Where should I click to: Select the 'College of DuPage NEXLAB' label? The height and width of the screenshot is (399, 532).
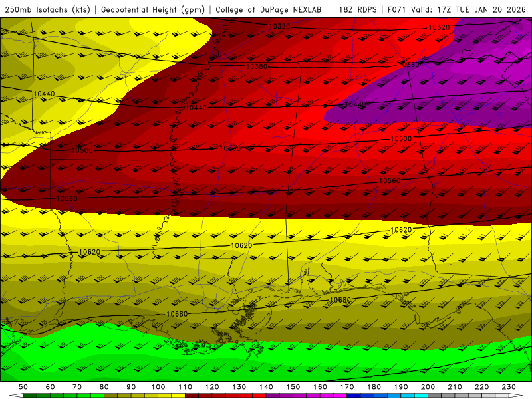[x=269, y=9]
